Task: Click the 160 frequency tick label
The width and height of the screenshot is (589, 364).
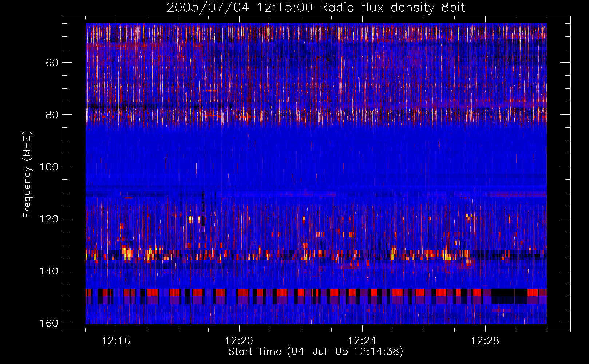Action: click(x=49, y=323)
